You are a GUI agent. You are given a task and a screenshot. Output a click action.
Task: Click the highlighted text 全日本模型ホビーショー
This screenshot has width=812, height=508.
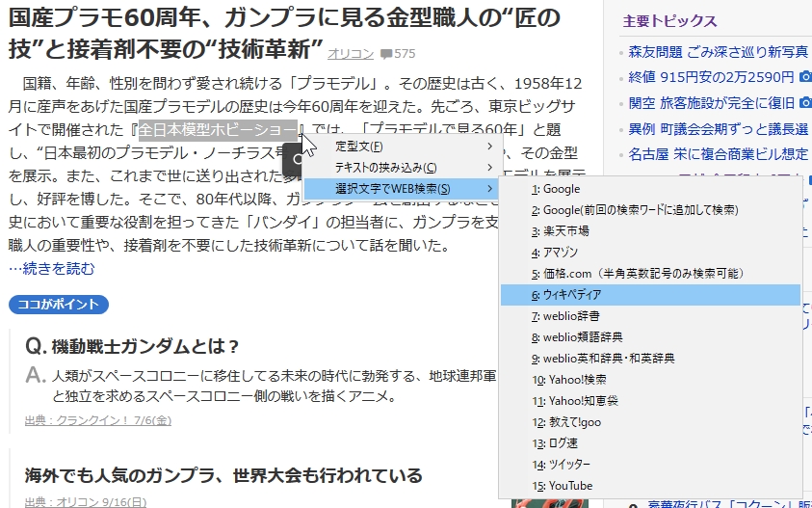tap(218, 129)
